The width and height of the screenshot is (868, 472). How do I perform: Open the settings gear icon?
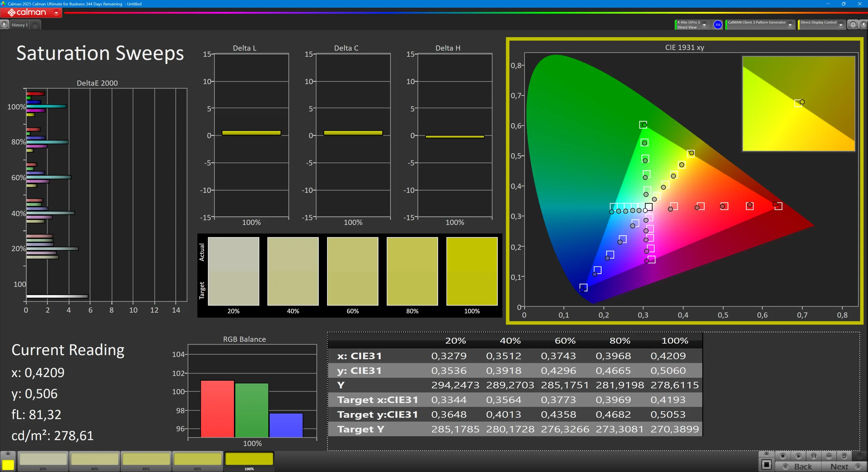coord(853,25)
